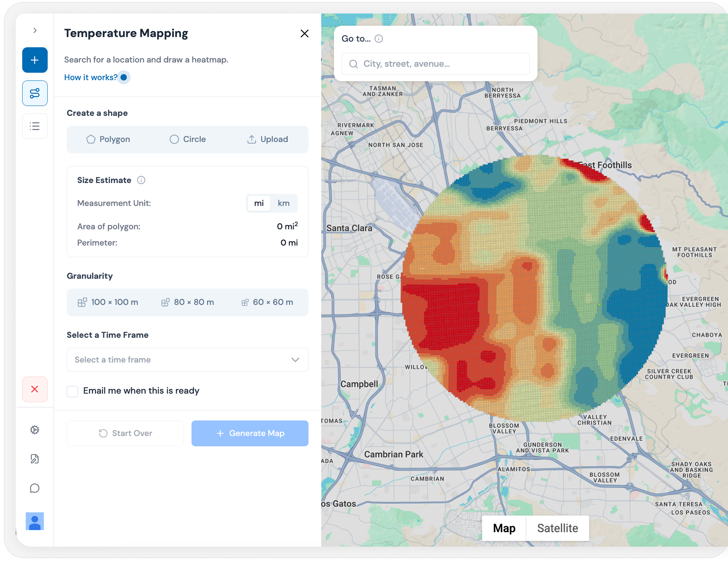Open the document edit sidebar icon

[35, 459]
